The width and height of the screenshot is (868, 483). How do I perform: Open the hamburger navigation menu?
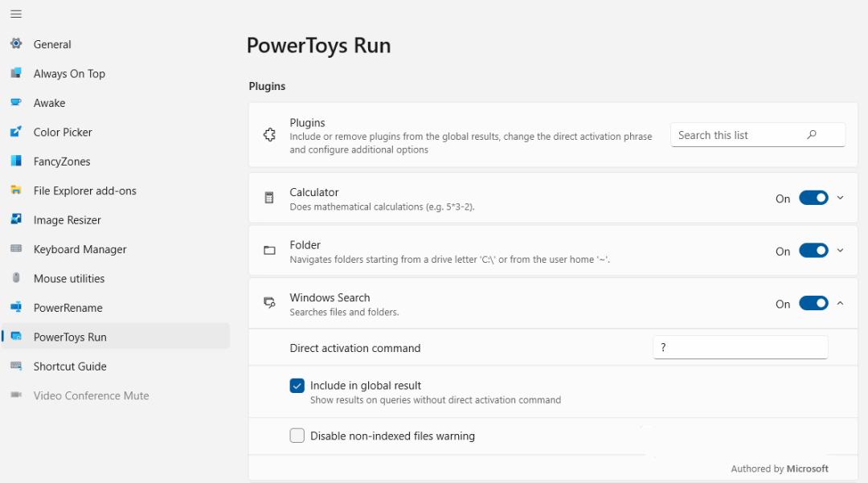point(16,14)
